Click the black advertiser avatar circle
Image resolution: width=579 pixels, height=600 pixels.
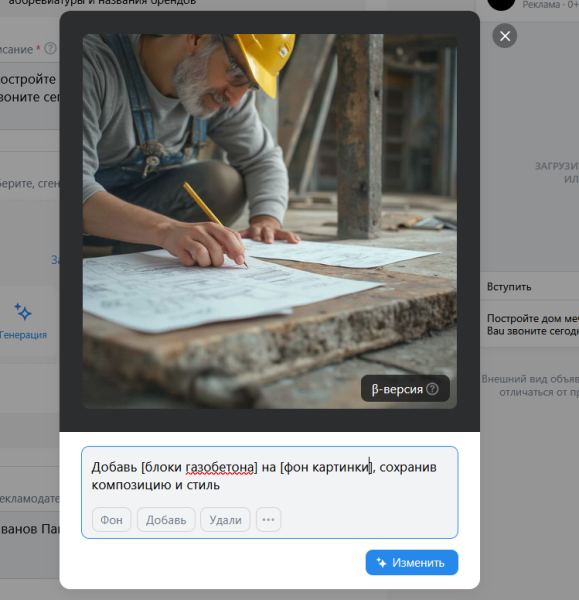click(x=501, y=4)
